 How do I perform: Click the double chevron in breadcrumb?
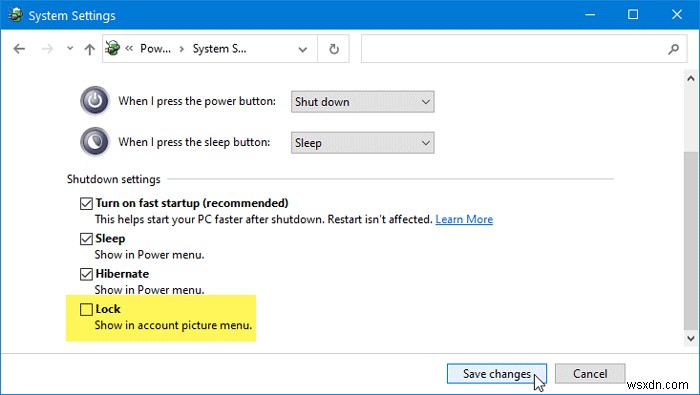point(129,49)
